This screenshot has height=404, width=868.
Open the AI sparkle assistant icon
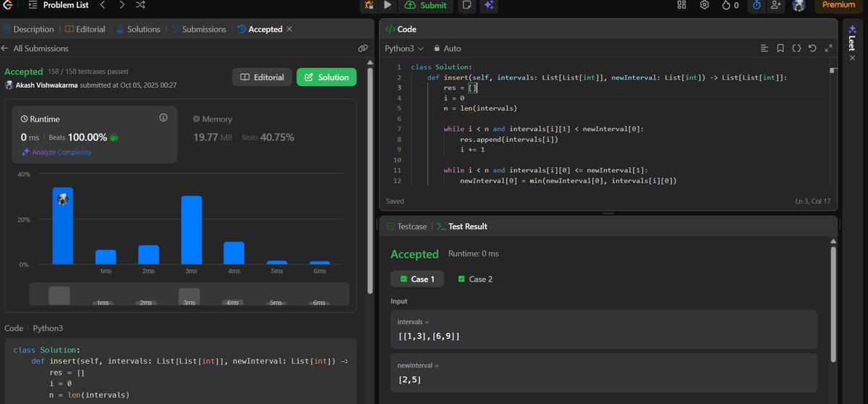coord(489,5)
